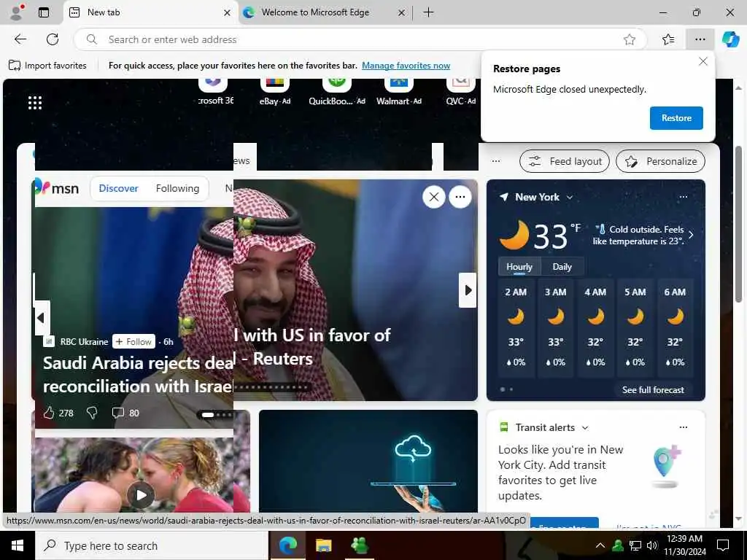Open Edge from the taskbar
Image resolution: width=747 pixels, height=560 pixels.
(x=287, y=545)
